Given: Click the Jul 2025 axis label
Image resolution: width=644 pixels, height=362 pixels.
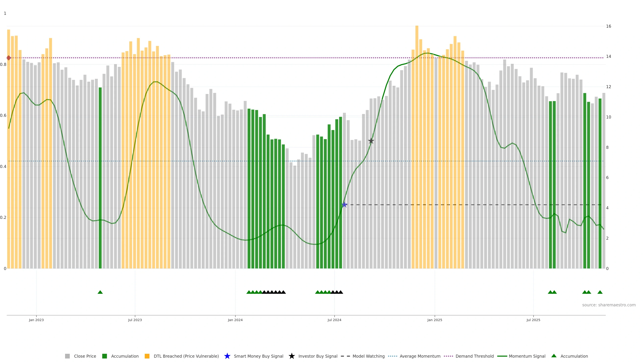Looking at the screenshot, I should point(533,320).
